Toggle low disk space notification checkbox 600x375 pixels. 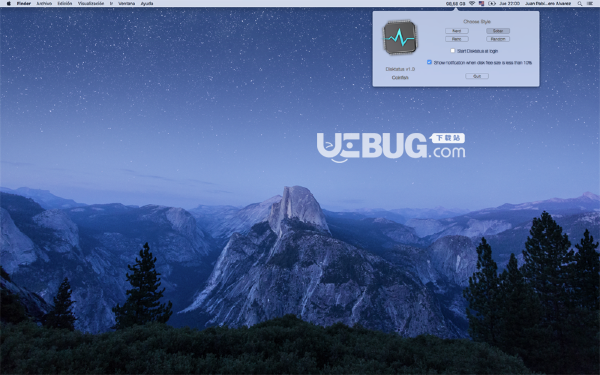click(429, 62)
